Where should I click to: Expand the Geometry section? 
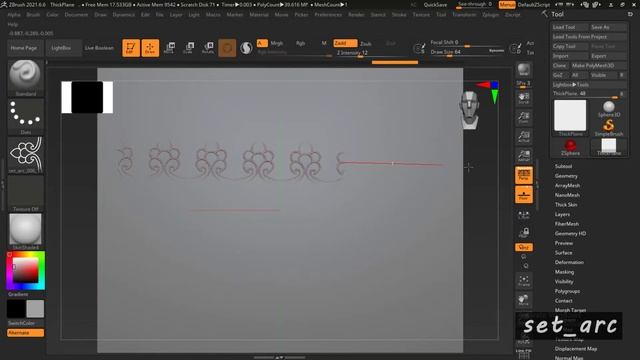point(566,176)
